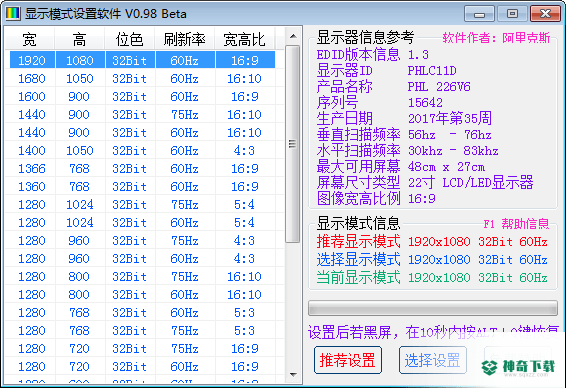Minimize the display mode window
The height and width of the screenshot is (388, 566).
[479, 14]
